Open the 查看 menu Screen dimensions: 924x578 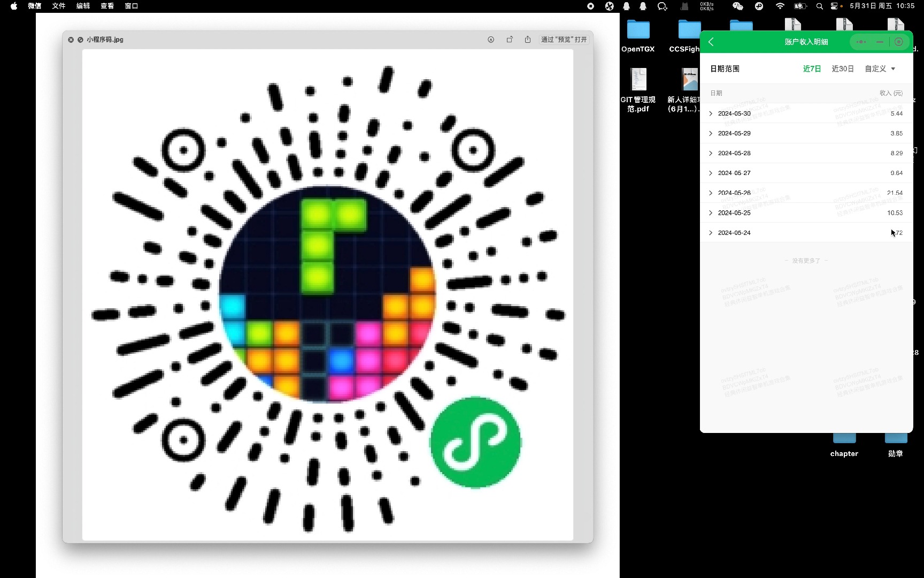pos(107,6)
